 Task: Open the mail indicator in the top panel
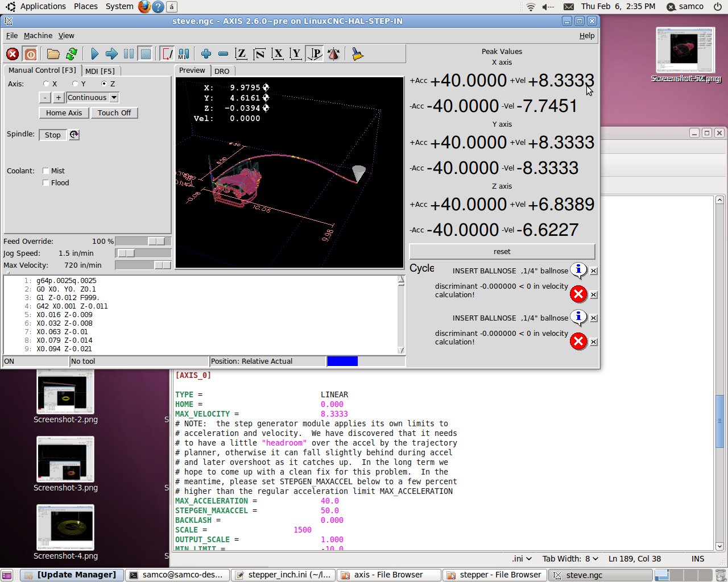pyautogui.click(x=569, y=7)
